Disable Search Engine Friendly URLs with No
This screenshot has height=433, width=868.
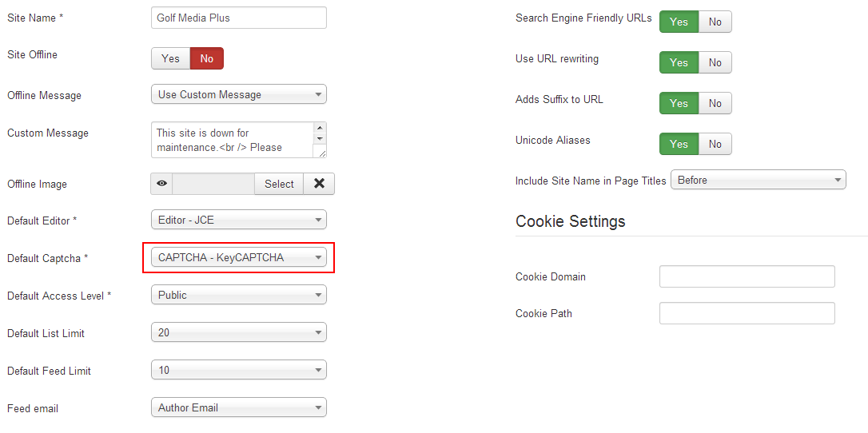(x=715, y=22)
